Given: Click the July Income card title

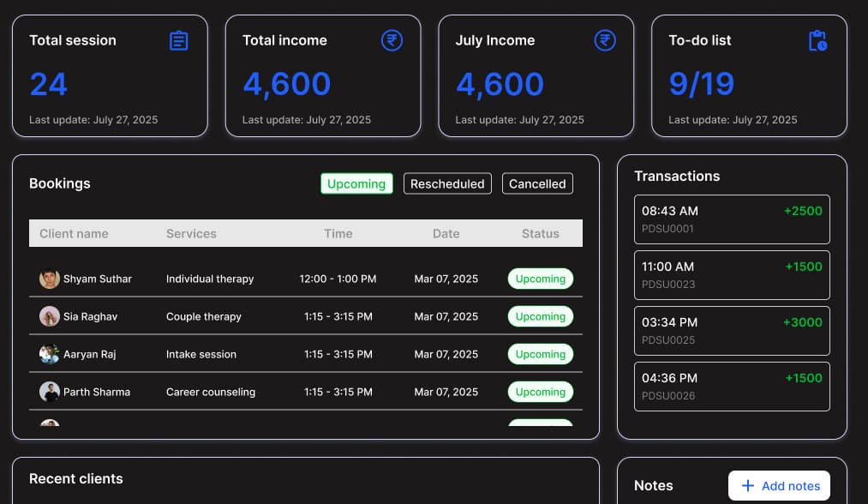Looking at the screenshot, I should (x=495, y=40).
